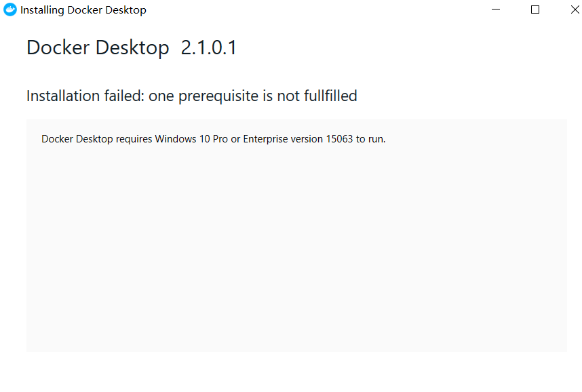Select the 'Docker Desktop 2.1.0.1' heading
This screenshot has height=392, width=582.
tap(131, 47)
